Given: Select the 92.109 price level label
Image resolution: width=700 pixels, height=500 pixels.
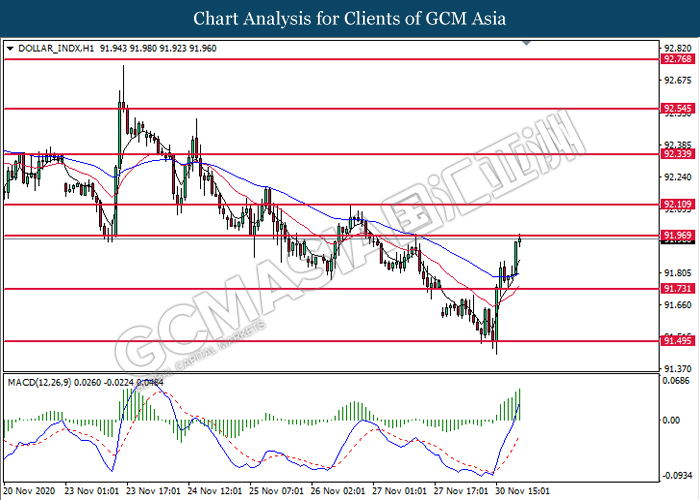Looking at the screenshot, I should [x=678, y=205].
